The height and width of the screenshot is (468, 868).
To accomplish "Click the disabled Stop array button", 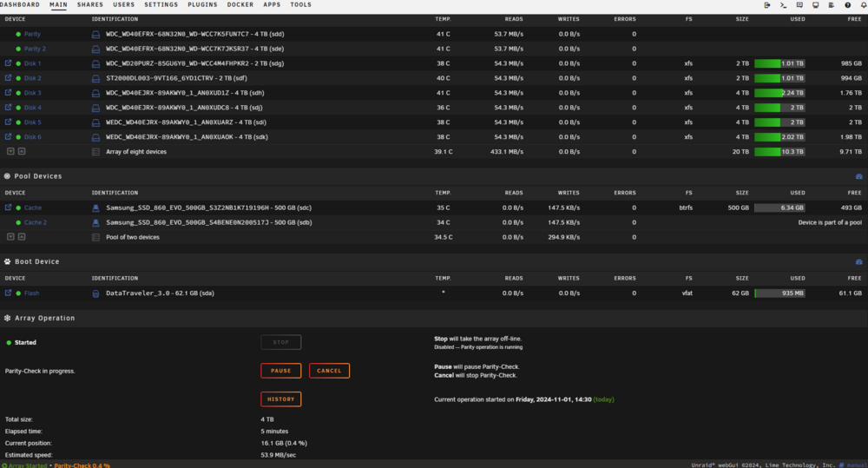I will [280, 342].
